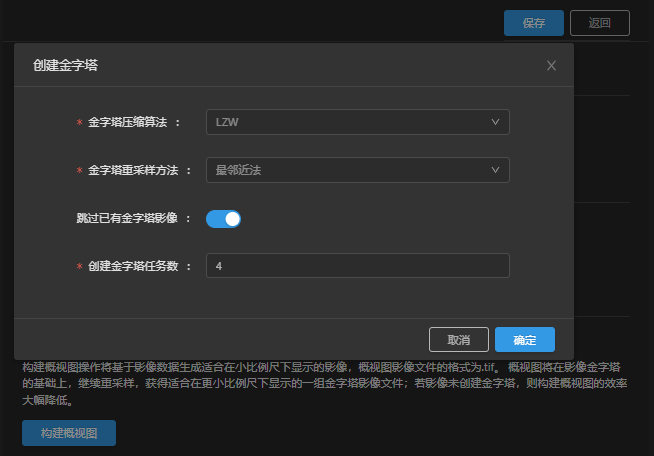Screen dimensions: 654x456
Task: Close the 创建金字塔 dialog with X
Action: pyautogui.click(x=551, y=66)
